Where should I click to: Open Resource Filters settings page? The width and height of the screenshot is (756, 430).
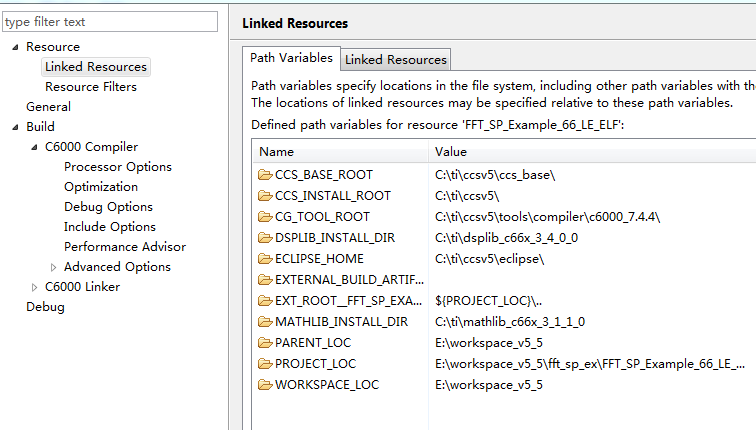(91, 87)
